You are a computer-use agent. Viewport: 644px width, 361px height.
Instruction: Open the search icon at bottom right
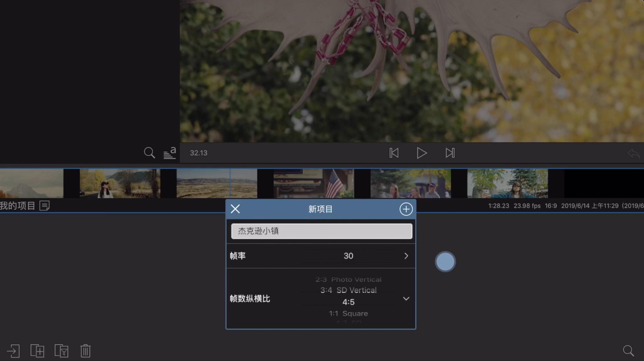pyautogui.click(x=628, y=351)
